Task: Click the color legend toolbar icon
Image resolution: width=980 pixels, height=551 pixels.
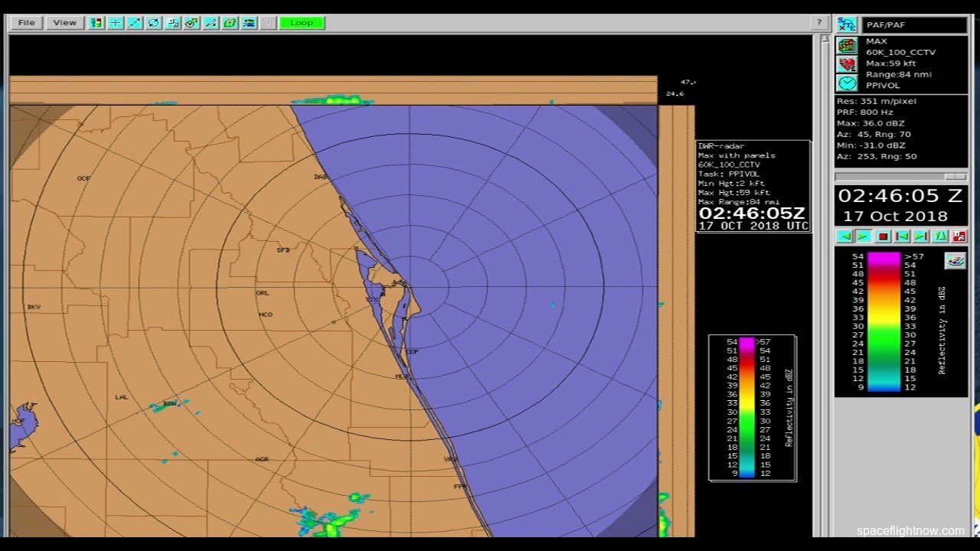Action: [96, 23]
